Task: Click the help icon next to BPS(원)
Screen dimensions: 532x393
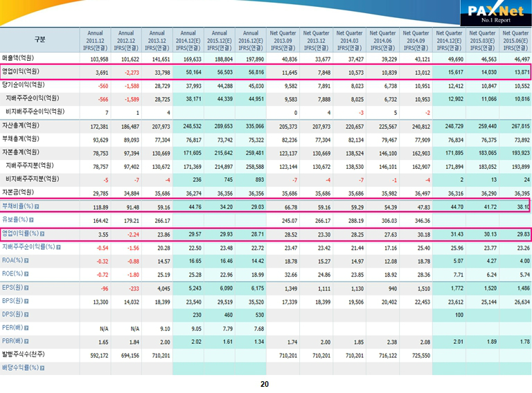Action: (26, 301)
